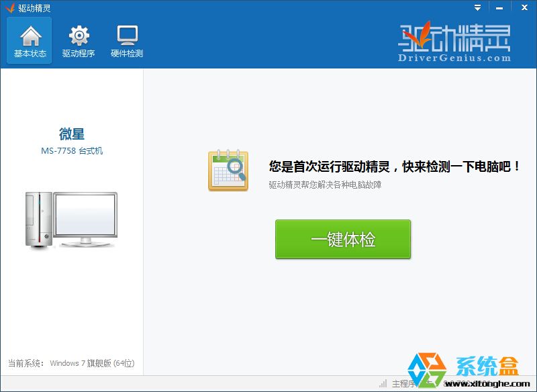Open the 基本状态 home tab
The image size is (537, 392).
(30, 41)
